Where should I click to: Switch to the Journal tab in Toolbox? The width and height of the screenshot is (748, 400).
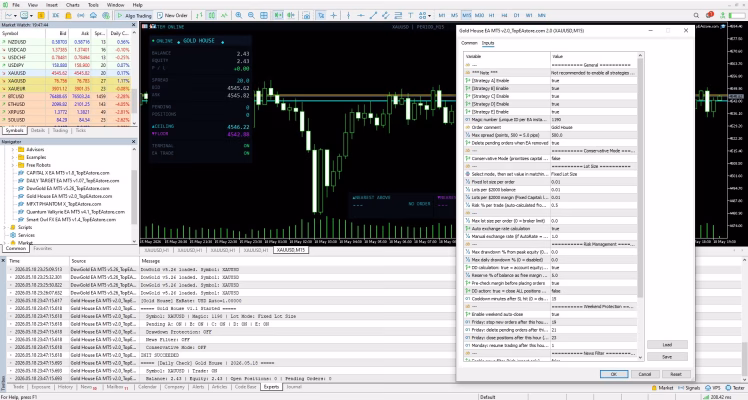294,387
